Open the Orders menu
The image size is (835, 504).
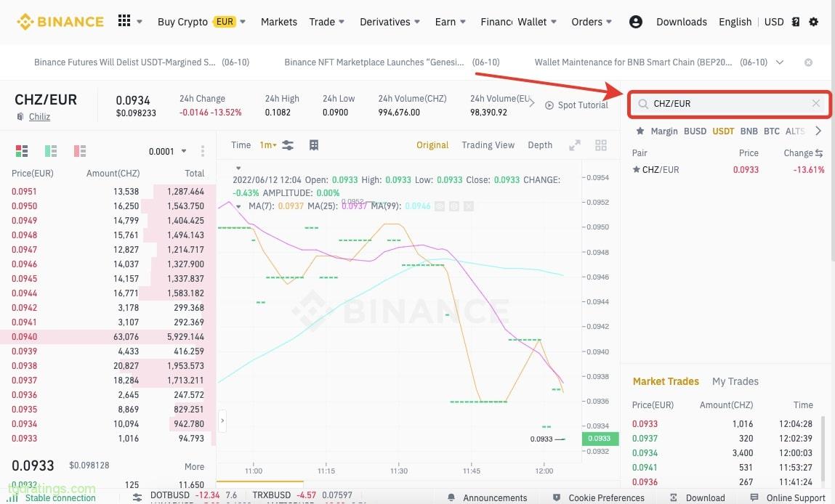[592, 22]
